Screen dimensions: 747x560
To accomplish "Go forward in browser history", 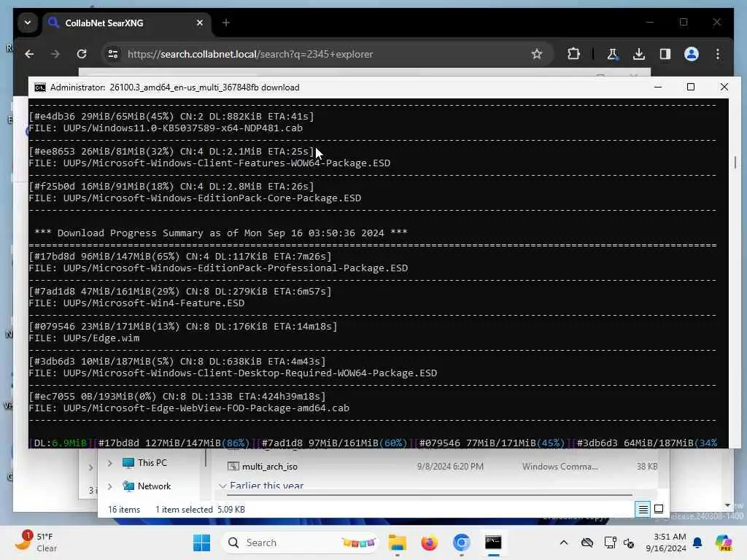I will (x=55, y=54).
